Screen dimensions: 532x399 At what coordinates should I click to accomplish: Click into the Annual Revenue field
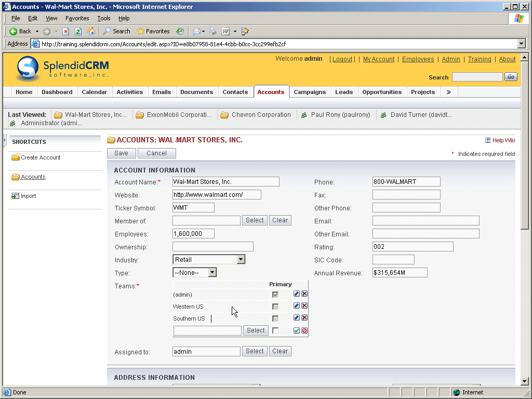400,273
